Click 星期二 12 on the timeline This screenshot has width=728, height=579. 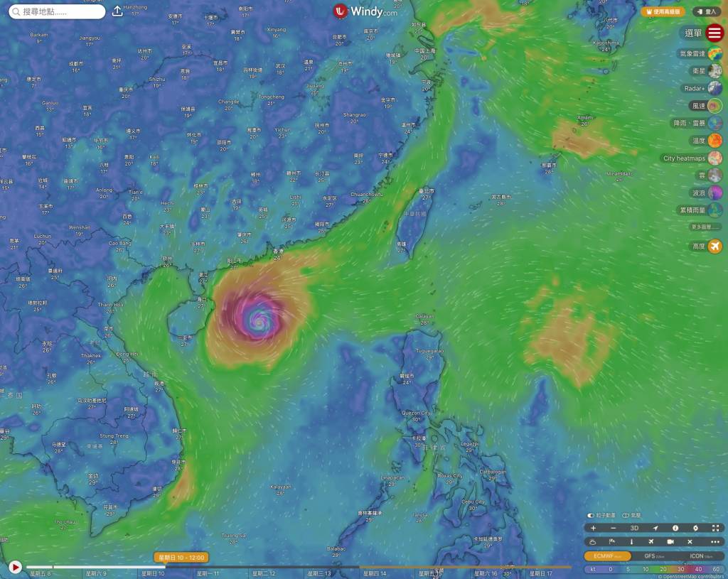click(262, 573)
